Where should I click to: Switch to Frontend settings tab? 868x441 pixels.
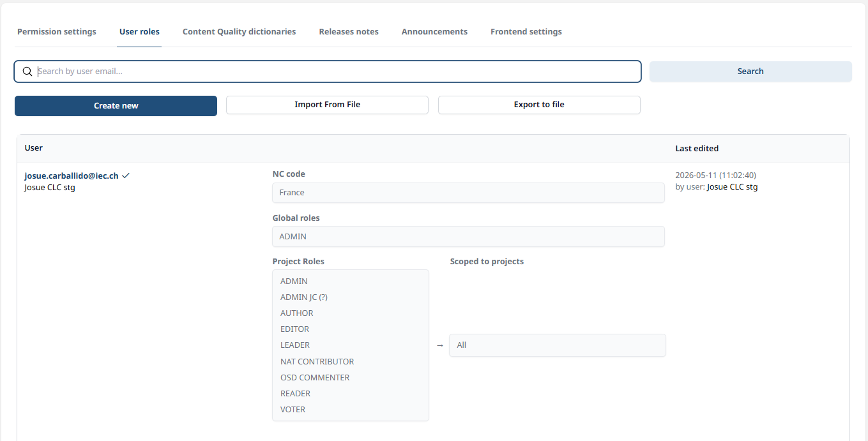click(x=526, y=31)
